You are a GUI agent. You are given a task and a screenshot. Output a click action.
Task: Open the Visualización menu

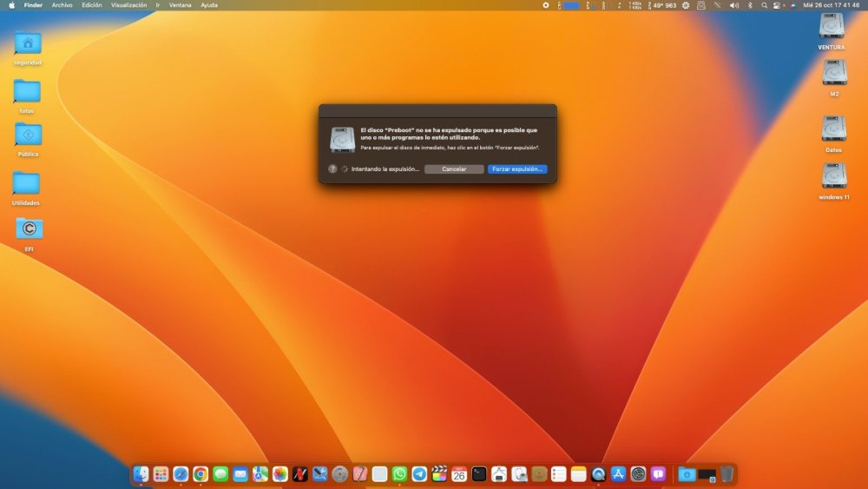[129, 5]
